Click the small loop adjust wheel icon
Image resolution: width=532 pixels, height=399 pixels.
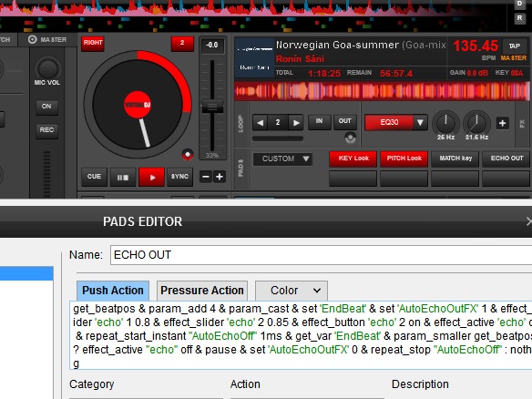[351, 138]
